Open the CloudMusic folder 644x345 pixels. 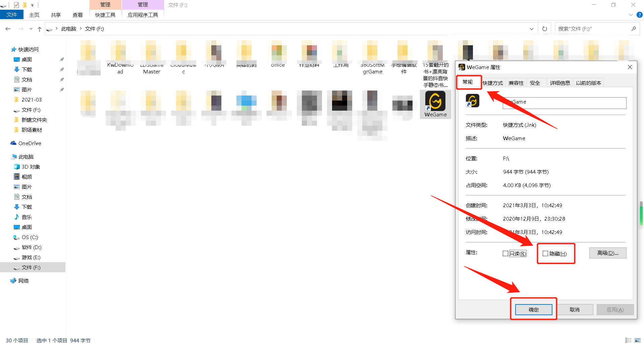[x=183, y=57]
